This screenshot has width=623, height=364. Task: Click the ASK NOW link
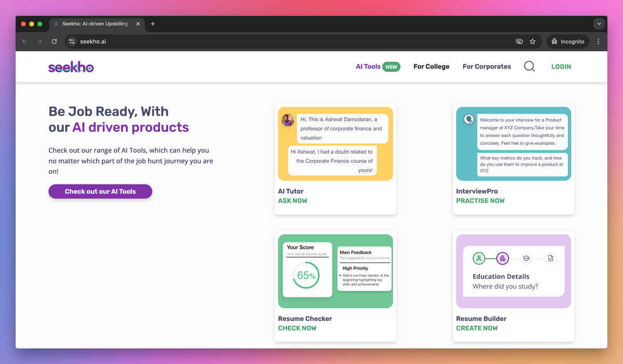(293, 201)
